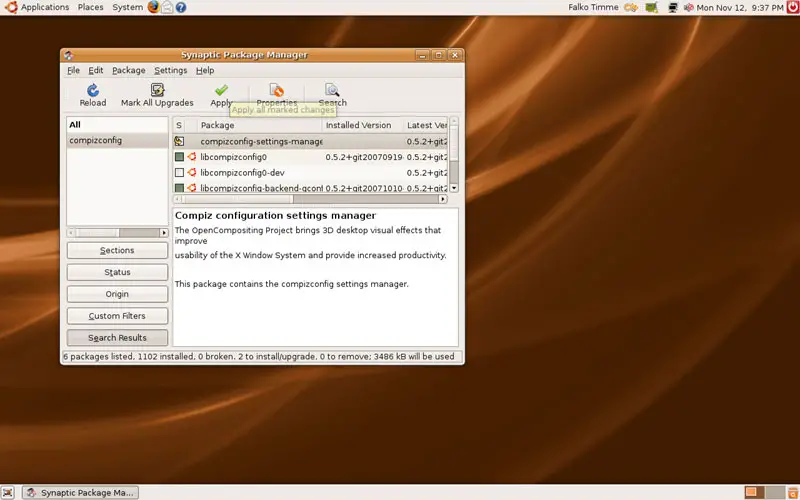Click Mark All Upgrades toolbar icon
The width and height of the screenshot is (800, 500).
157,90
